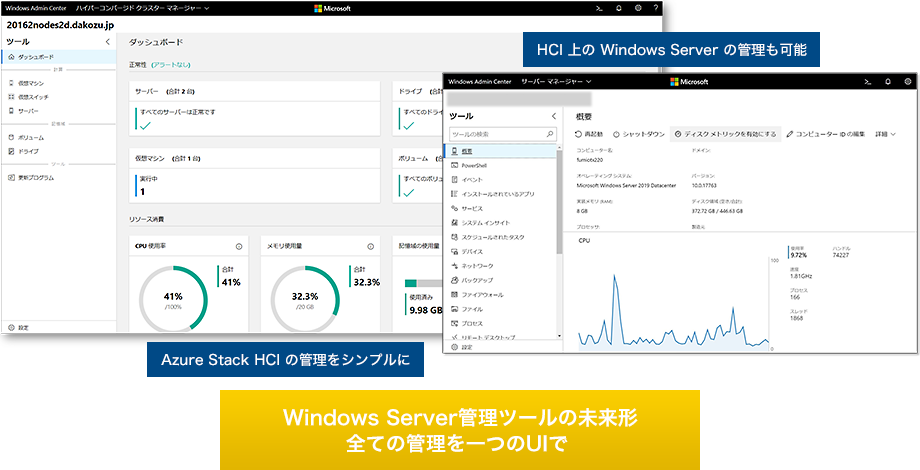The image size is (920, 470).
Task: Open サーバー マネージャー dropdown
Action: pyautogui.click(x=556, y=82)
